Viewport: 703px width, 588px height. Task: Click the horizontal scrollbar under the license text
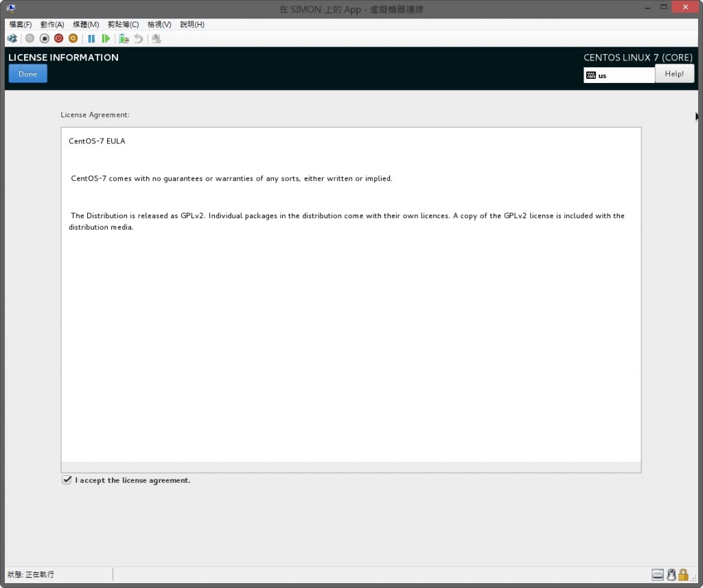point(351,467)
